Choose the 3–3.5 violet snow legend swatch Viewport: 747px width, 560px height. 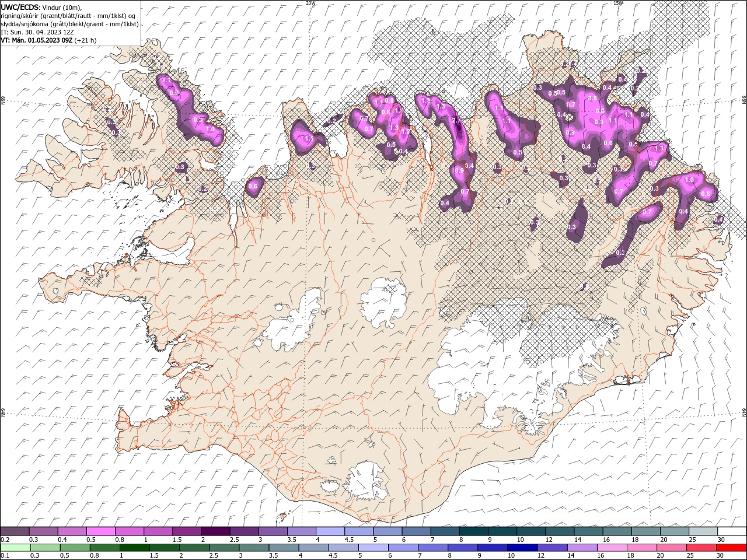coord(273,531)
